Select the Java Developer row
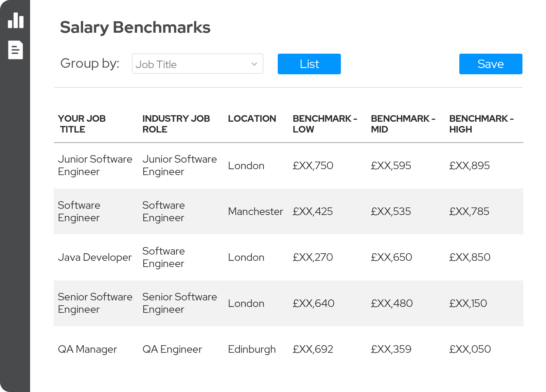This screenshot has height=392, width=546. (95, 257)
